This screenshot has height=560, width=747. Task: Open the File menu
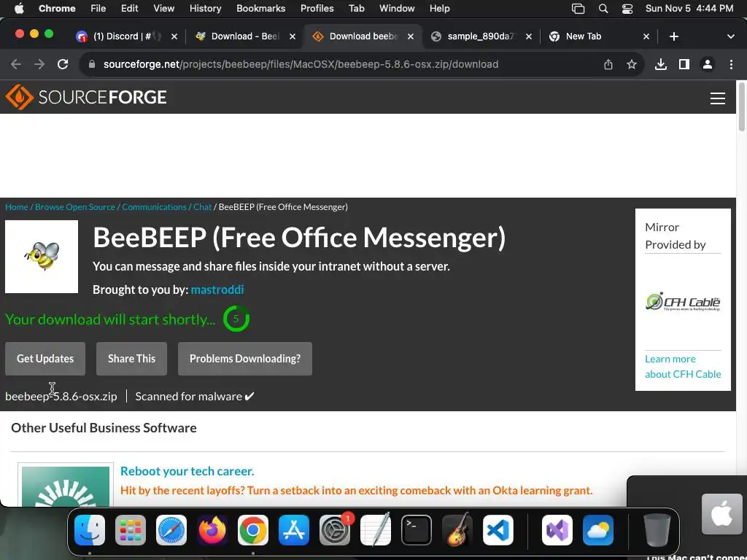pyautogui.click(x=98, y=9)
